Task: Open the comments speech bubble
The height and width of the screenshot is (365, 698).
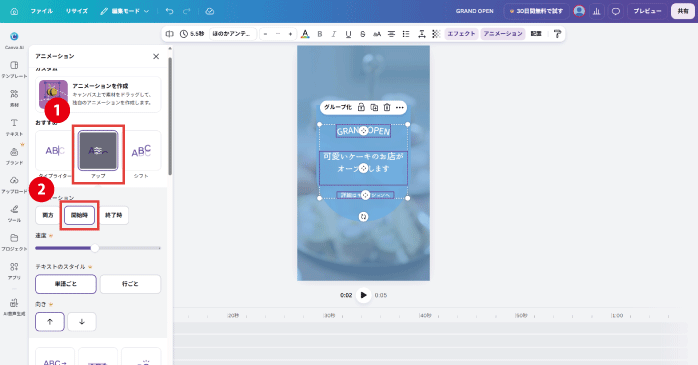Action: point(616,11)
